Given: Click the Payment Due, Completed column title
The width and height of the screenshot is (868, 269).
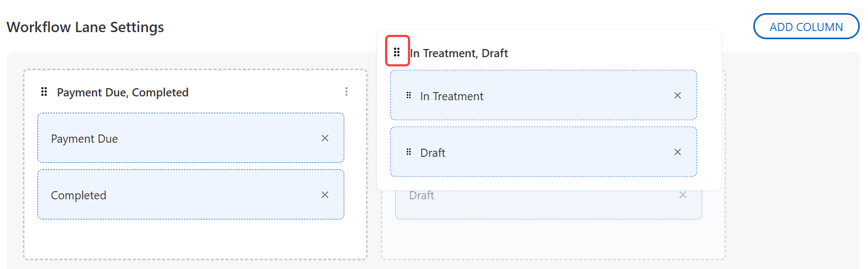Looking at the screenshot, I should point(123,93).
